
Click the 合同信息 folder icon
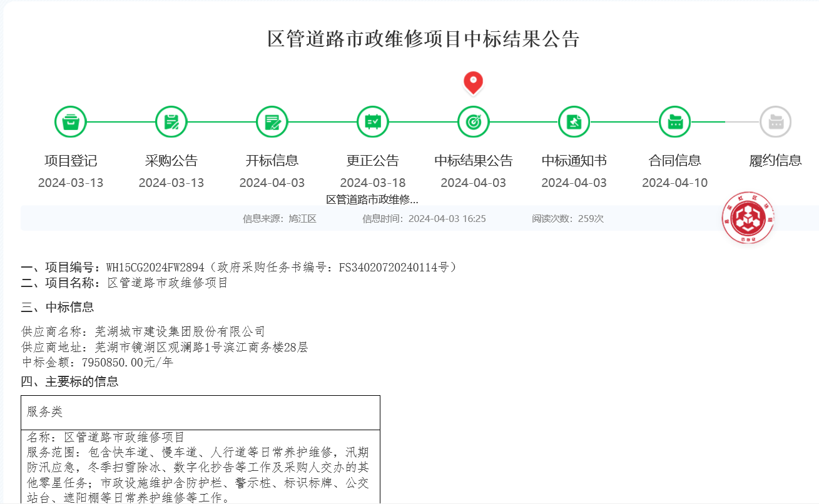(x=674, y=122)
